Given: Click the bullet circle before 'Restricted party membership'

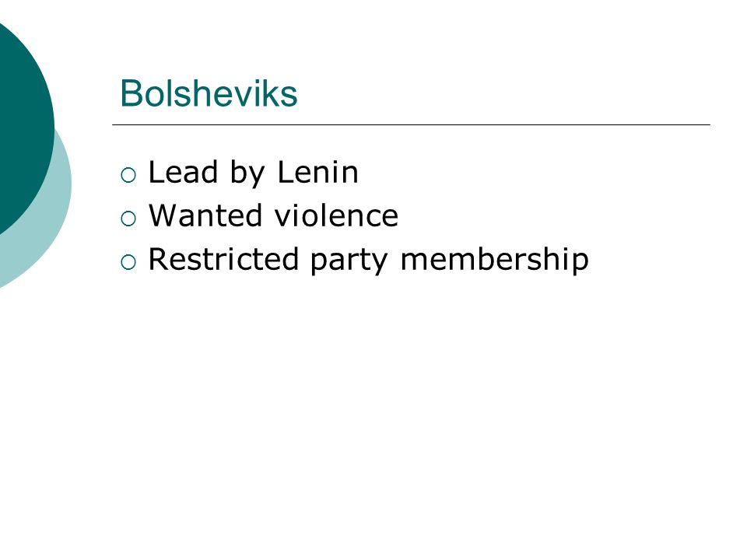Looking at the screenshot, I should point(128,262).
